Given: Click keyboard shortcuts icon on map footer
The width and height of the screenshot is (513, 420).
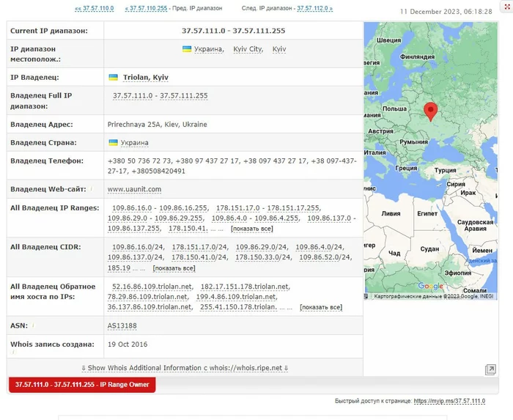Looking at the screenshot, I should pyautogui.click(x=366, y=296).
